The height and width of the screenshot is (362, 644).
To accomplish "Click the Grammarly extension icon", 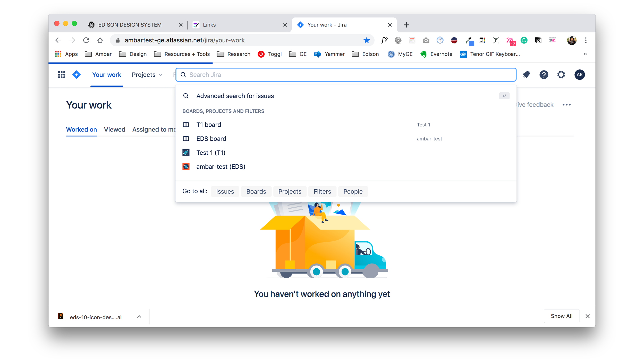I will click(x=524, y=40).
